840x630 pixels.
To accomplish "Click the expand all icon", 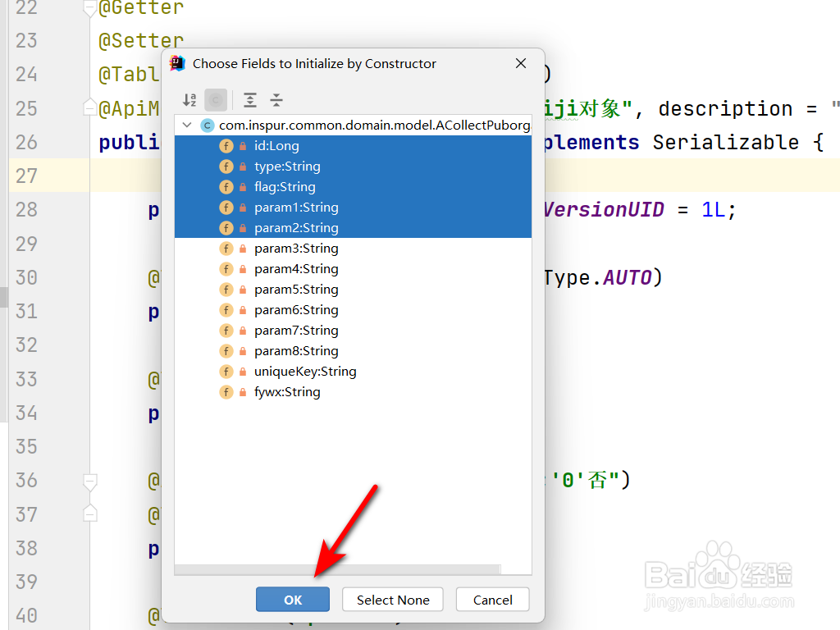I will [249, 99].
